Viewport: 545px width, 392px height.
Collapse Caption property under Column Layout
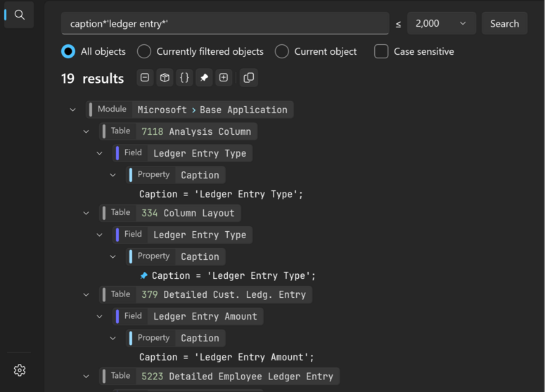pyautogui.click(x=113, y=256)
